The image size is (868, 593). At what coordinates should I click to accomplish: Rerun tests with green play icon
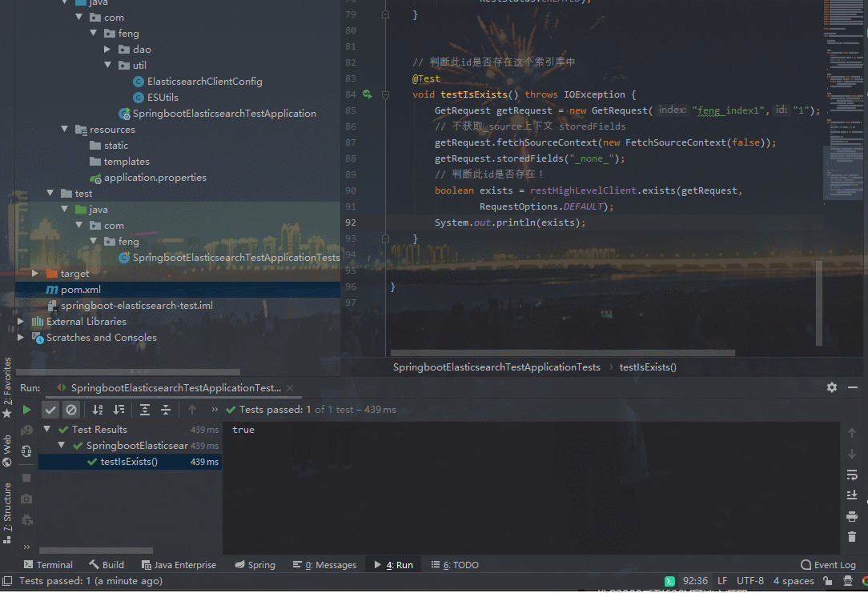pos(26,410)
